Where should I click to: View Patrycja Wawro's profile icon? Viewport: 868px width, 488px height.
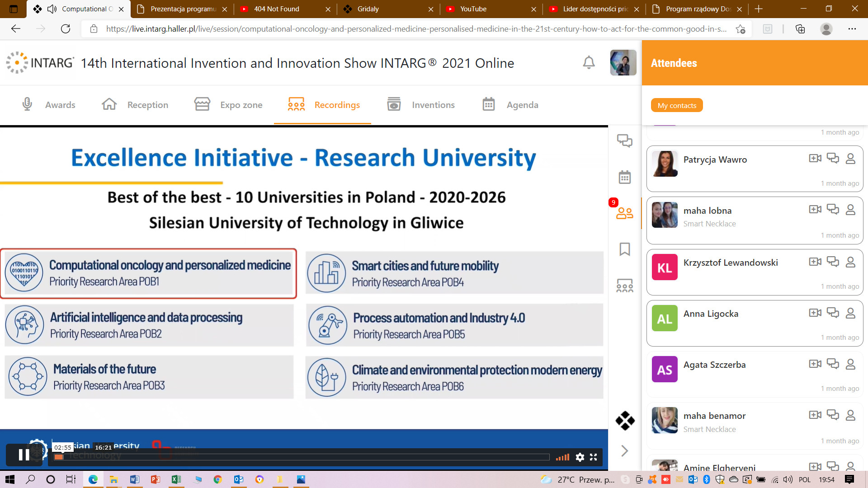[x=850, y=159]
